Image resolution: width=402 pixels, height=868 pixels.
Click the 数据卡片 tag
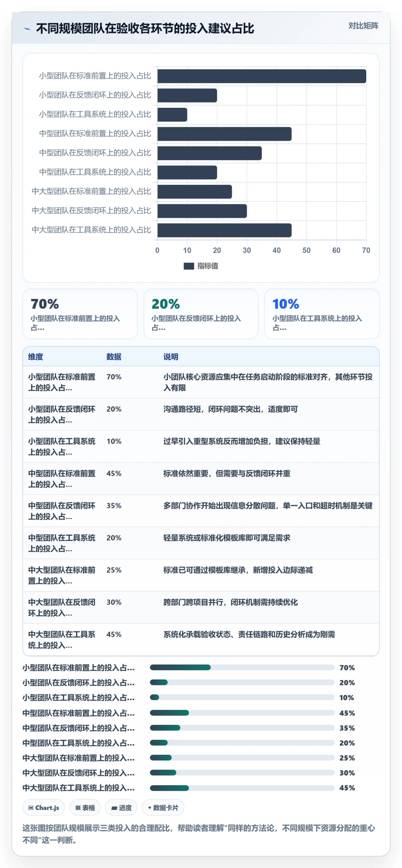pos(163,808)
